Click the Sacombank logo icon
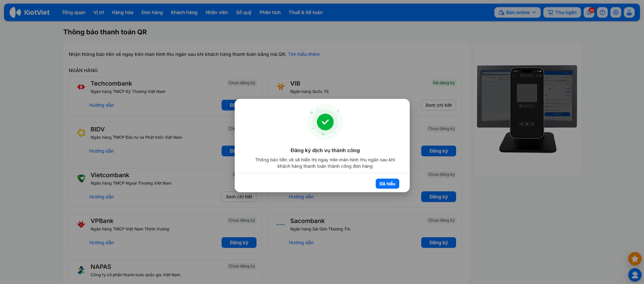644x284 pixels. (x=281, y=224)
